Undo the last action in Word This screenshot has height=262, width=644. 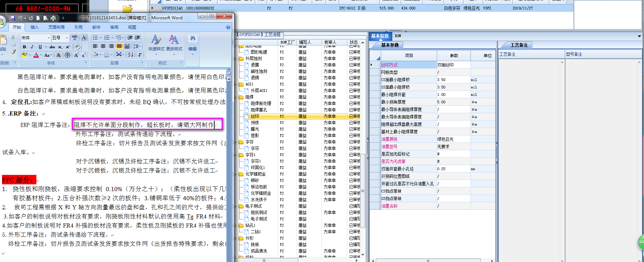[x=21, y=18]
